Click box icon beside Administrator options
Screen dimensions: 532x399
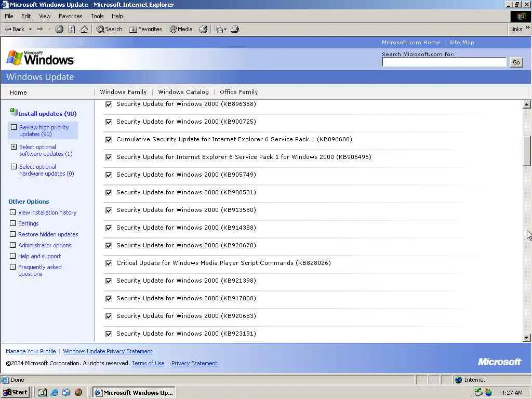[x=12, y=245]
